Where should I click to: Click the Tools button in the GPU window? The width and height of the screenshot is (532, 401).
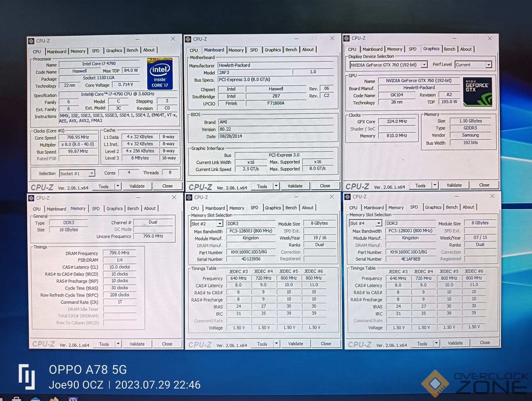[x=421, y=185]
